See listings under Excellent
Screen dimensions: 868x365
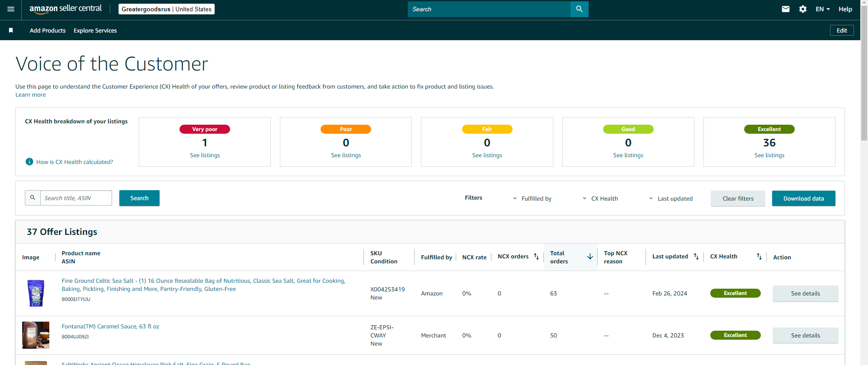point(769,155)
